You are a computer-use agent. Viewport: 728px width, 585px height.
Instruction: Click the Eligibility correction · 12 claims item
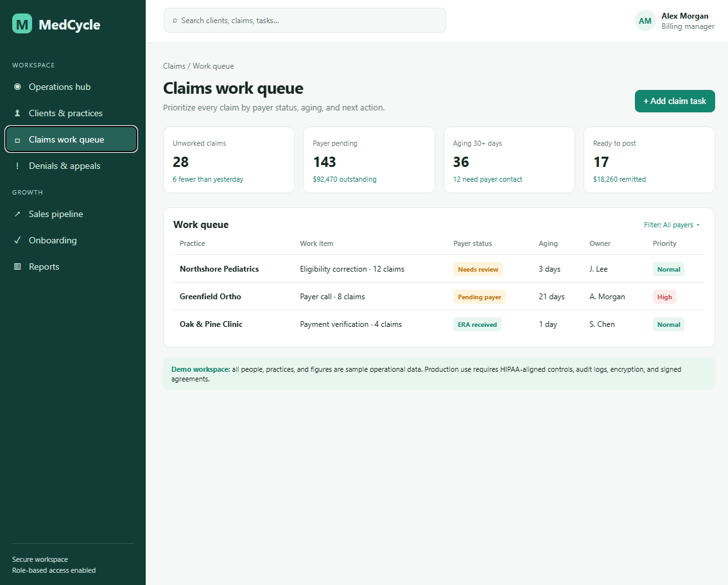pyautogui.click(x=352, y=269)
